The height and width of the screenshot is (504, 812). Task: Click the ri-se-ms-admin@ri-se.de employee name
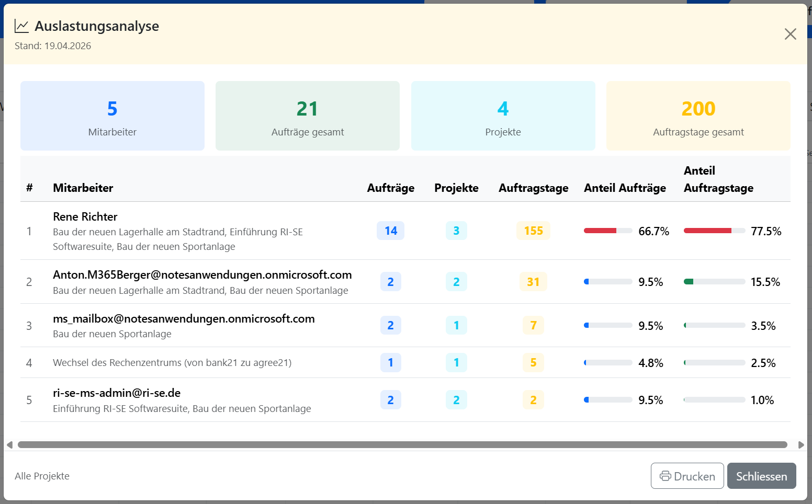tap(117, 393)
